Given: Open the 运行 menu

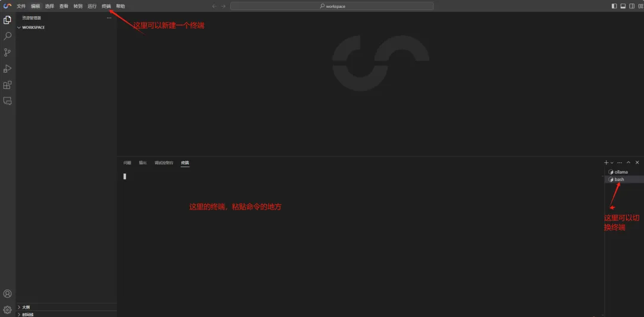Looking at the screenshot, I should click(92, 6).
